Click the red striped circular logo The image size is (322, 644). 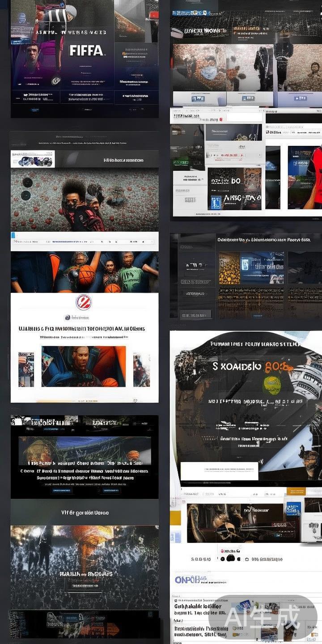(84, 302)
